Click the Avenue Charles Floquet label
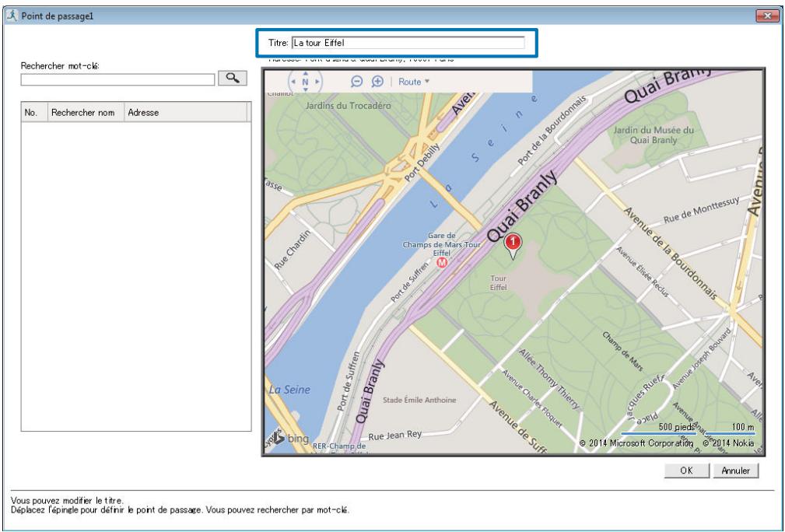Viewport: 785px width, 532px height. (532, 399)
